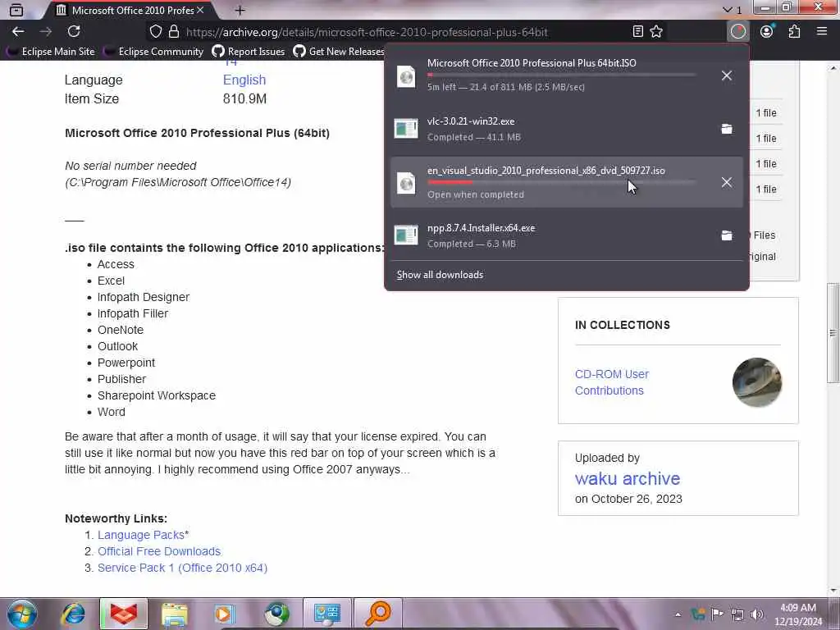Image resolution: width=840 pixels, height=630 pixels.
Task: Show vlc-3.0.21-win32.exe in folder
Action: [727, 129]
